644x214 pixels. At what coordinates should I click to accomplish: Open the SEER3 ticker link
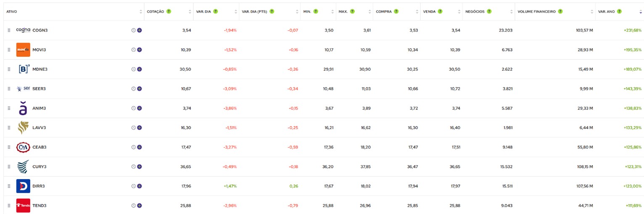pos(39,89)
